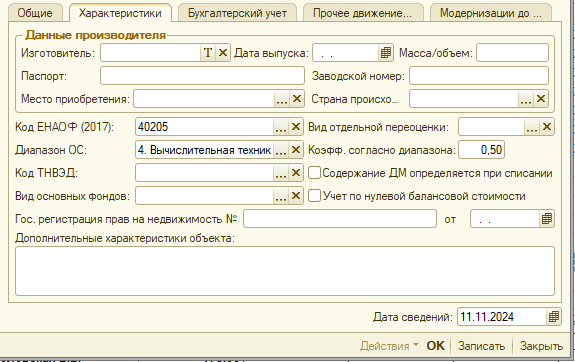Click the registration date field after "от"

point(505,219)
